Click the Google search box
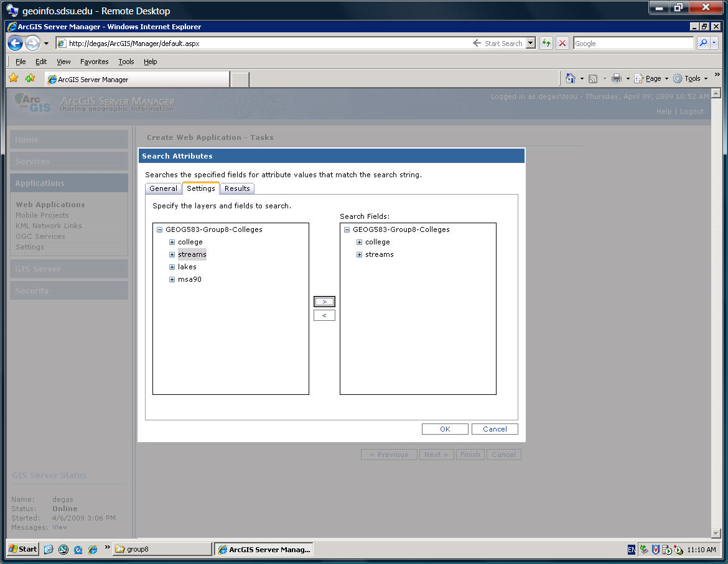728x564 pixels. (x=633, y=43)
